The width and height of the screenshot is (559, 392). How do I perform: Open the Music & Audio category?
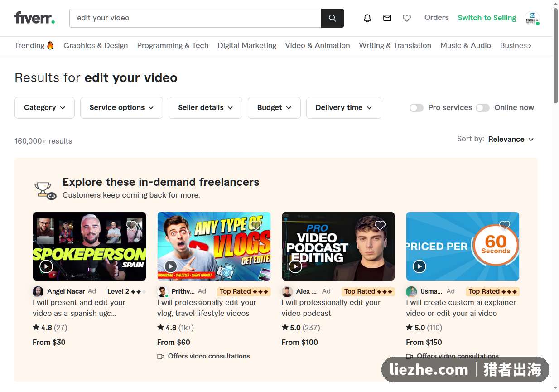[x=466, y=45]
